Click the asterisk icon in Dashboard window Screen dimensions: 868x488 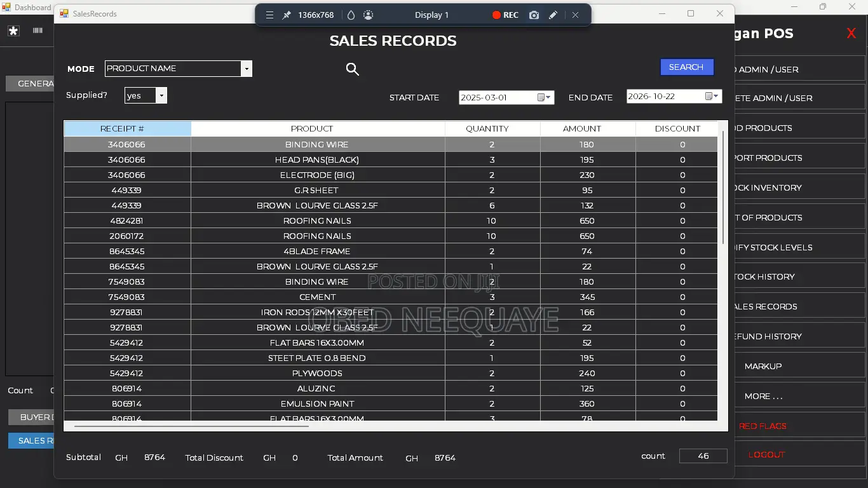tap(13, 30)
